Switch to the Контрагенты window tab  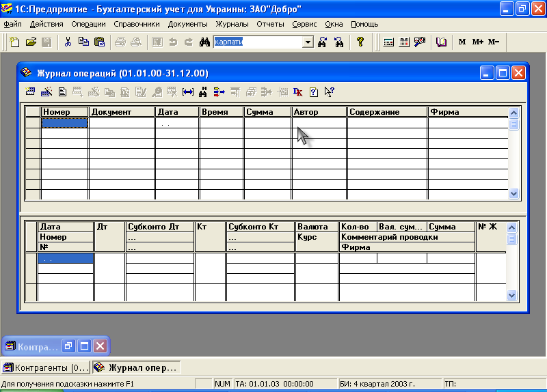click(46, 367)
